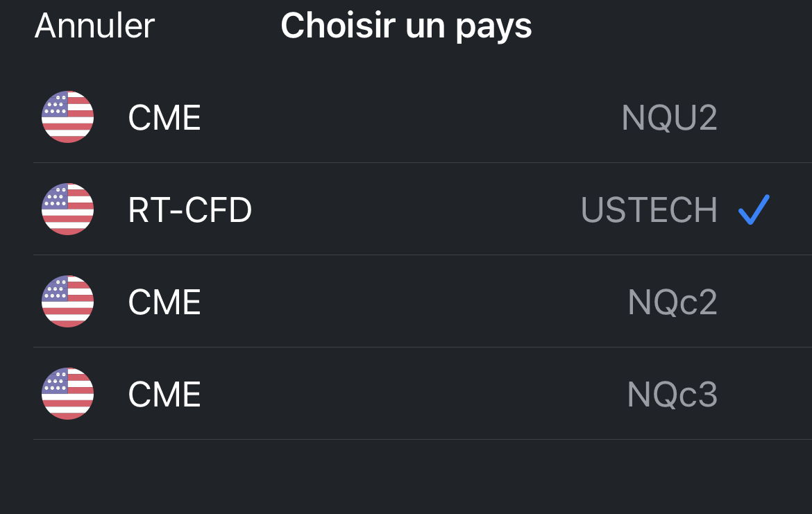Click the 'Choisir un pays' title
The height and width of the screenshot is (514, 812).
tap(406, 26)
